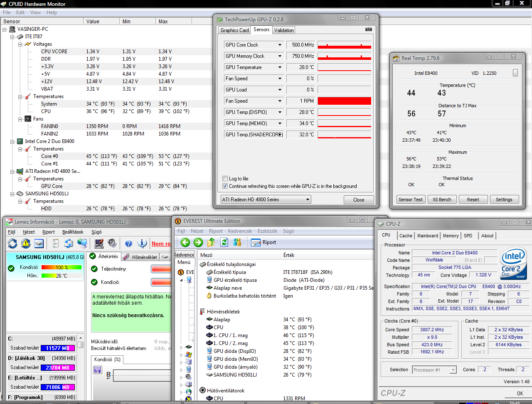Screen dimensions: 532x404
Task: Open the Mainboard tab in CPU-Z
Action: point(428,236)
